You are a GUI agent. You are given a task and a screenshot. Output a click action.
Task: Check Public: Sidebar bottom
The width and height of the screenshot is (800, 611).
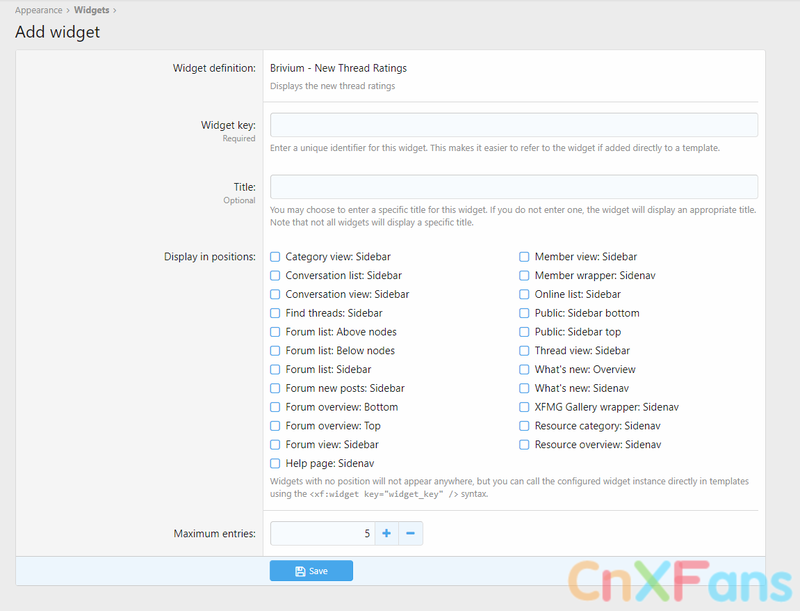524,313
